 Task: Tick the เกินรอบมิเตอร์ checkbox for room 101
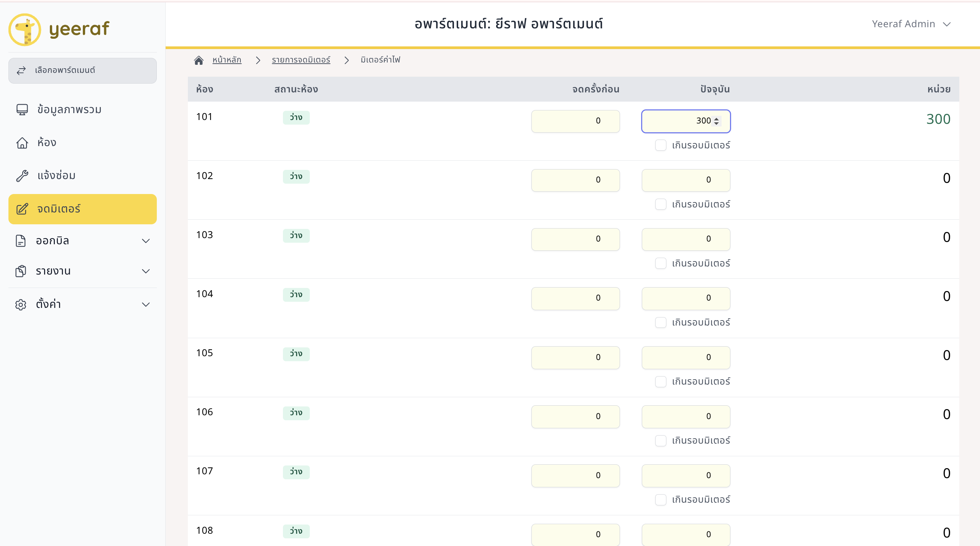click(661, 145)
